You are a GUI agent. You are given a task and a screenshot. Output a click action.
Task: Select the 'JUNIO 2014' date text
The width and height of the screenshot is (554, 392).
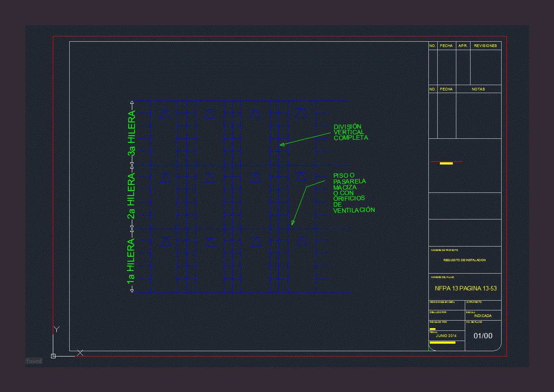tap(446, 336)
